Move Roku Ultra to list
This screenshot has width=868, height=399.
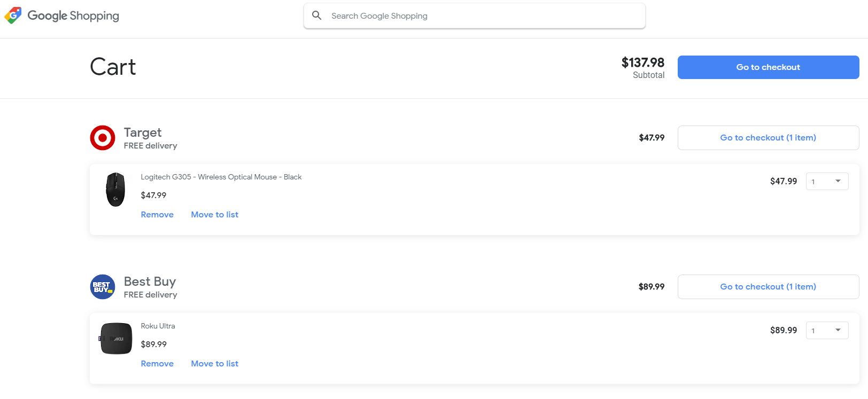pyautogui.click(x=215, y=364)
